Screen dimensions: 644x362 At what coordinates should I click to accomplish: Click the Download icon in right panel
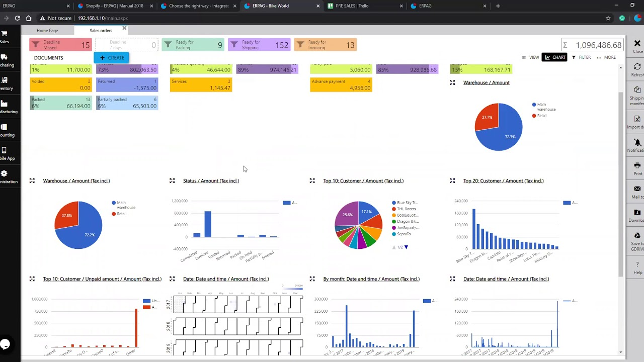tap(637, 212)
